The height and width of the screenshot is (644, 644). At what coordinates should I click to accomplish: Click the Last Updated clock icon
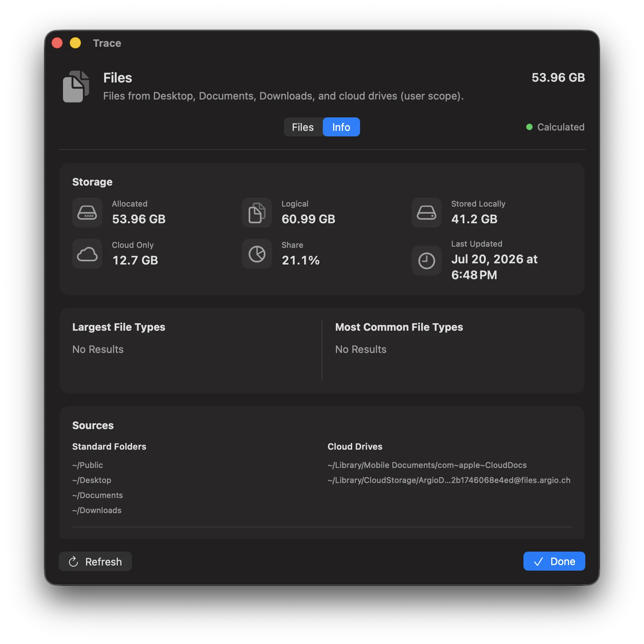click(427, 261)
